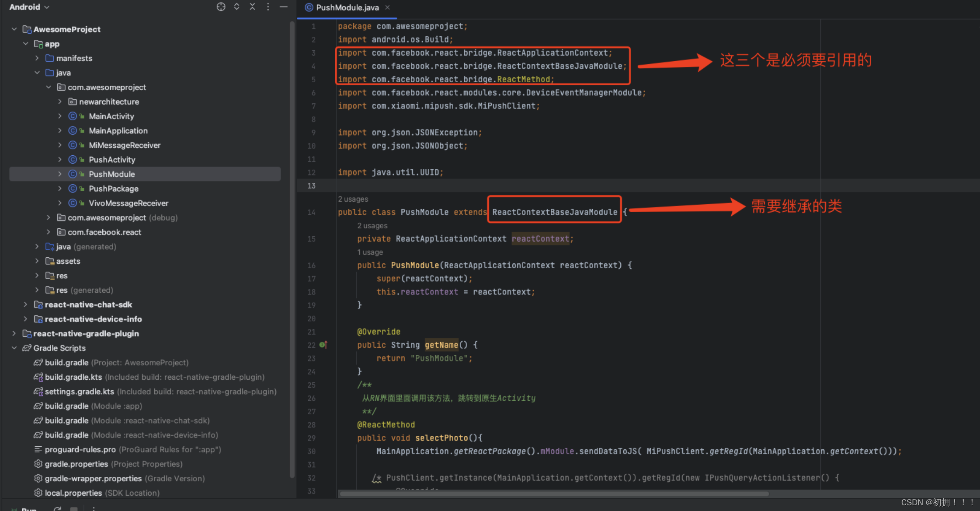Click the class icon next to PushModule
This screenshot has width=980, height=511.
tap(73, 174)
